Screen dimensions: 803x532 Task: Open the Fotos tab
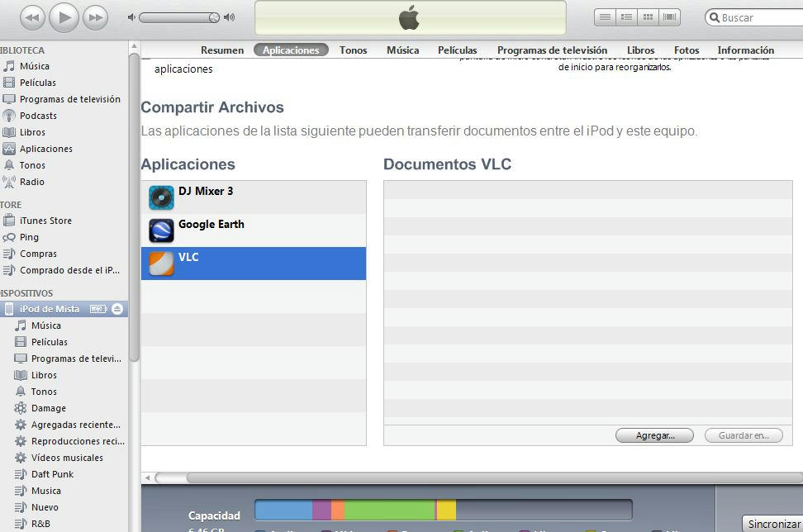coord(687,50)
